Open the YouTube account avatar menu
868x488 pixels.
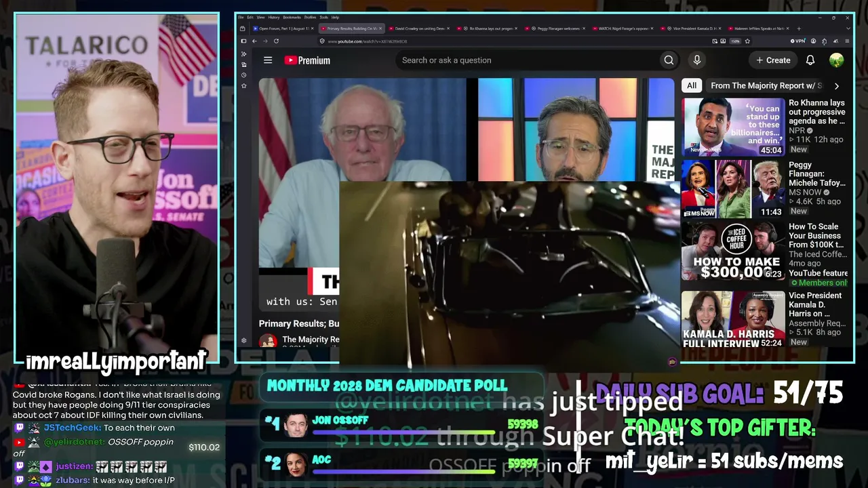click(836, 60)
